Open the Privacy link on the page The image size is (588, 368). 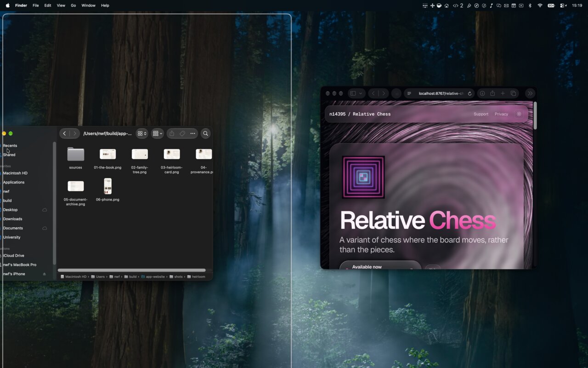[x=501, y=114]
